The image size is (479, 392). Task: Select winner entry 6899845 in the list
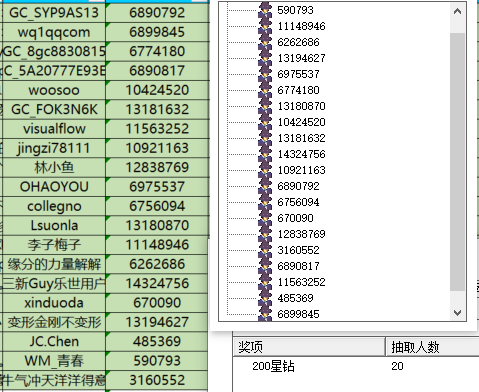click(298, 314)
